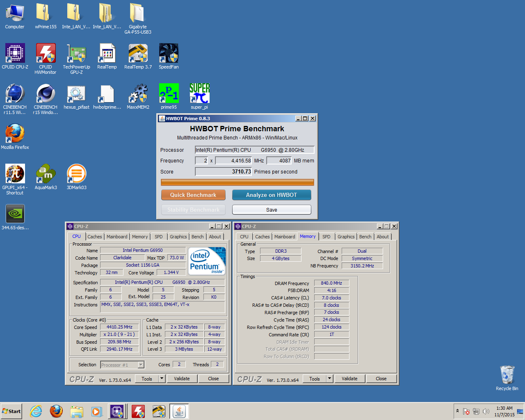
Task: Click Tools button in left CPU-Z window
Action: 147,379
